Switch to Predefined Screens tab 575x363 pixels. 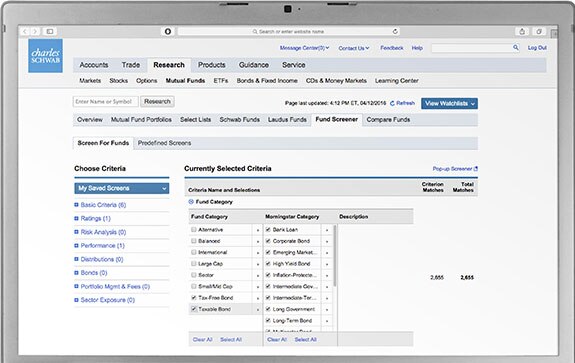[164, 143]
